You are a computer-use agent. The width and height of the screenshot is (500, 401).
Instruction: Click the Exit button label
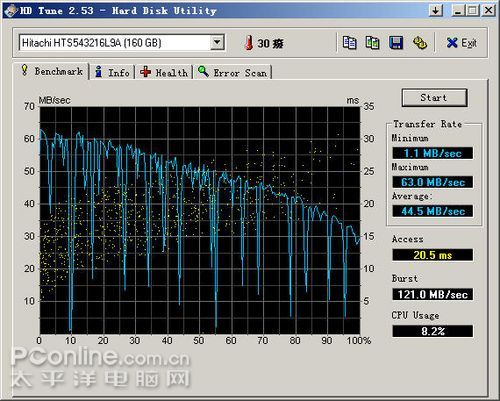[469, 43]
